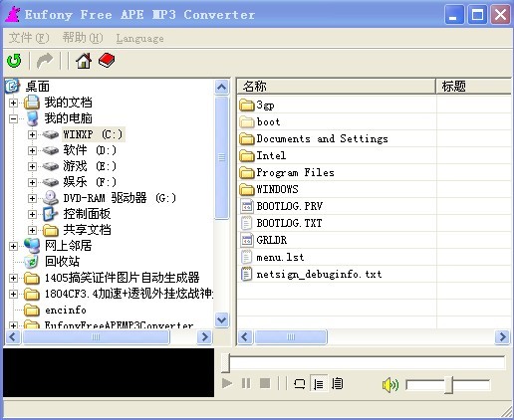Screen dimensions: 514x420
Task: Expand the WINXP (C:) drive node
Action: pos(32,134)
